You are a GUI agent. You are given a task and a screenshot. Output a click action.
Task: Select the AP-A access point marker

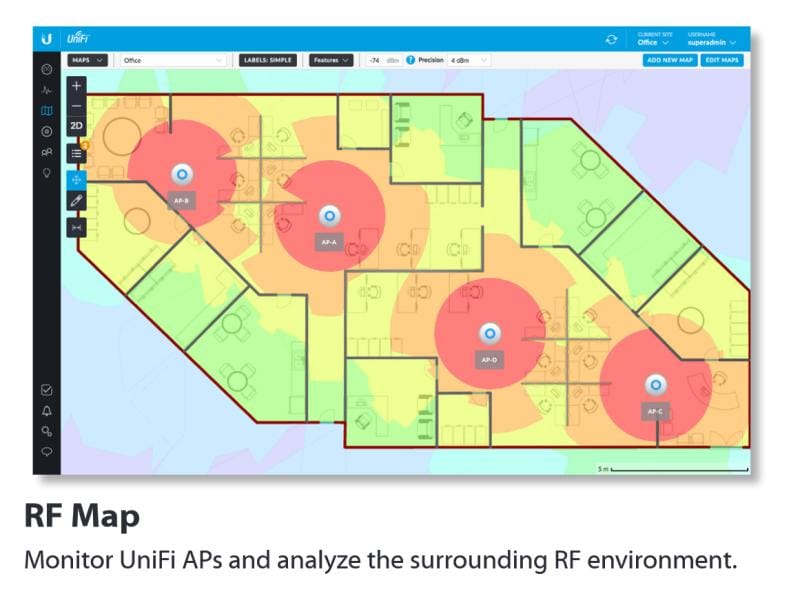[x=330, y=216]
